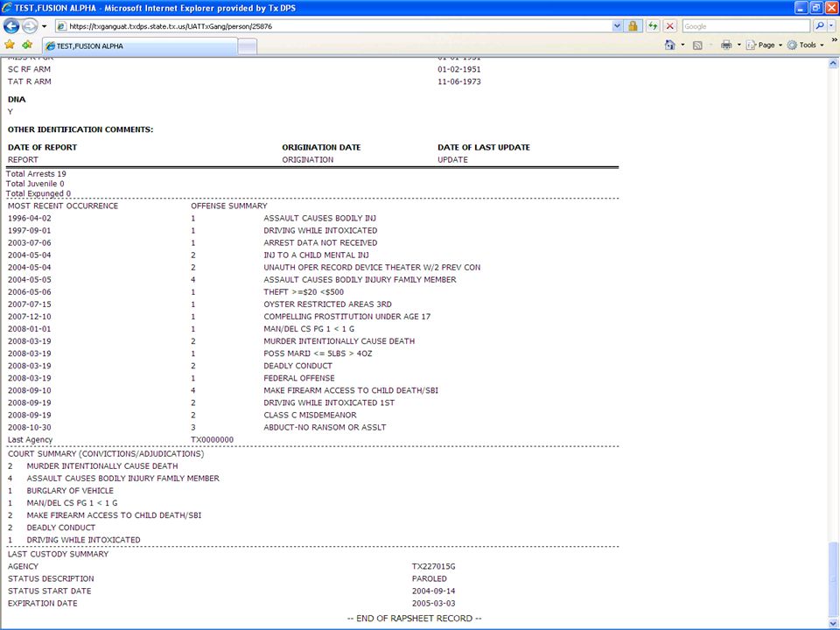840x630 pixels.
Task: Open the Print options dropdown arrow
Action: pos(738,45)
